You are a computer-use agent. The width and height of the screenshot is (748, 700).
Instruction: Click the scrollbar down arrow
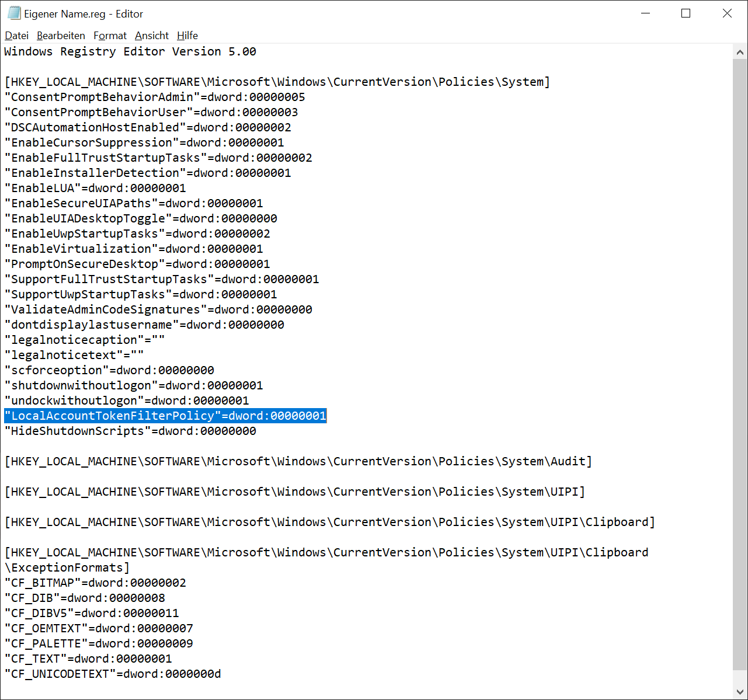(x=740, y=691)
